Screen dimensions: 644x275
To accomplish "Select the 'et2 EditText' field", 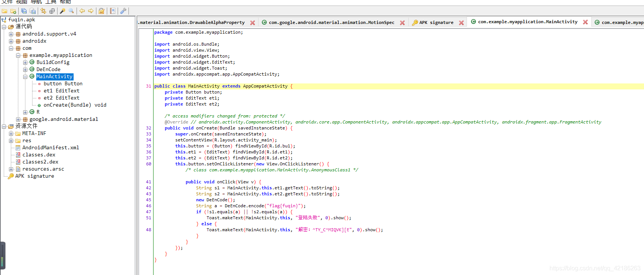I will [x=62, y=98].
